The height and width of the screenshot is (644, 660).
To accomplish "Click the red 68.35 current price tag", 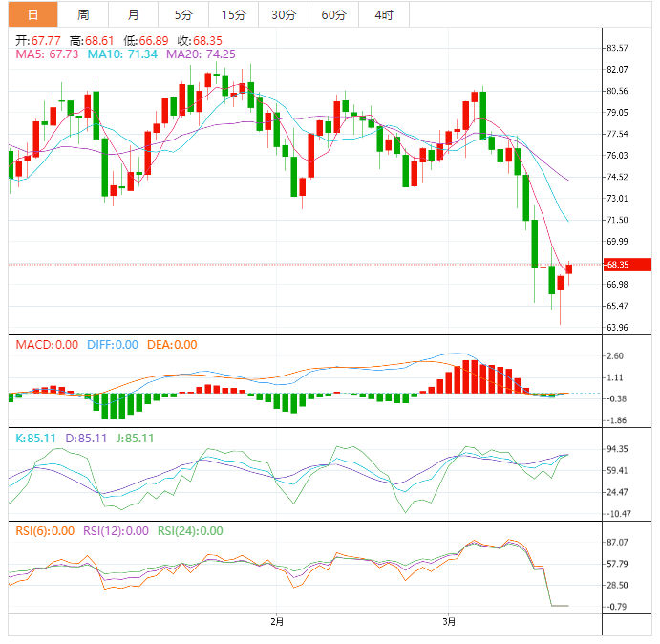I will coord(628,264).
